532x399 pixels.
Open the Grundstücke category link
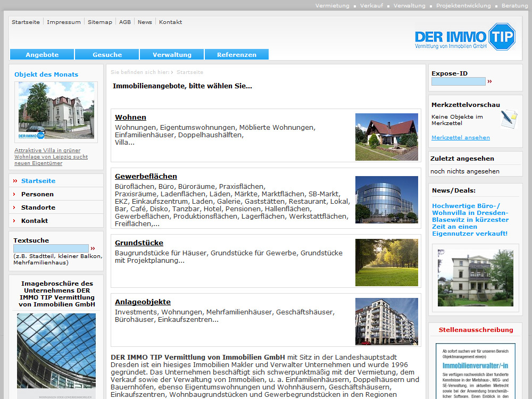[x=139, y=243]
